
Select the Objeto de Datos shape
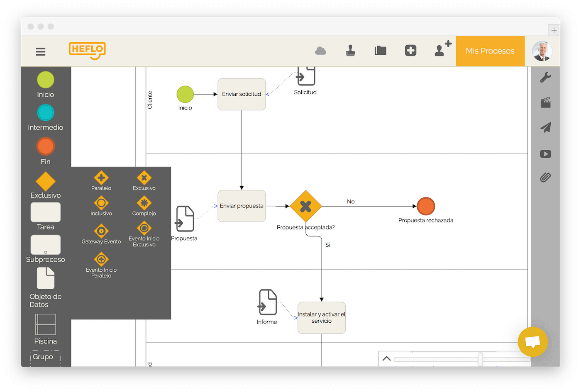click(x=46, y=278)
